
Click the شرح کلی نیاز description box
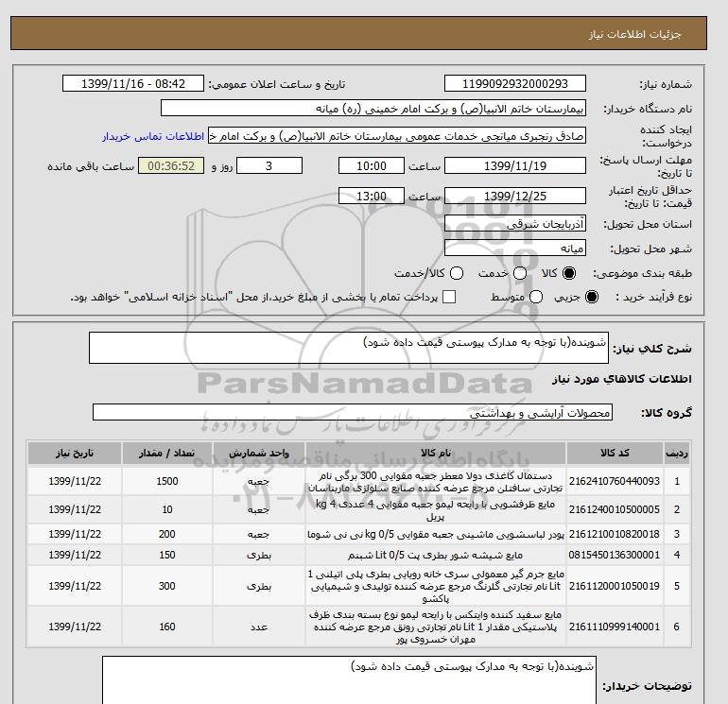coord(349,348)
